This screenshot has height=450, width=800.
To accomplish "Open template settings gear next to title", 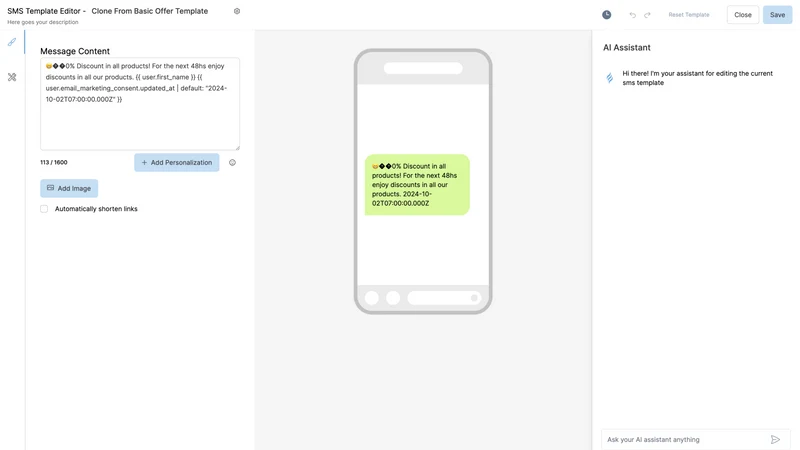I will coord(237,11).
